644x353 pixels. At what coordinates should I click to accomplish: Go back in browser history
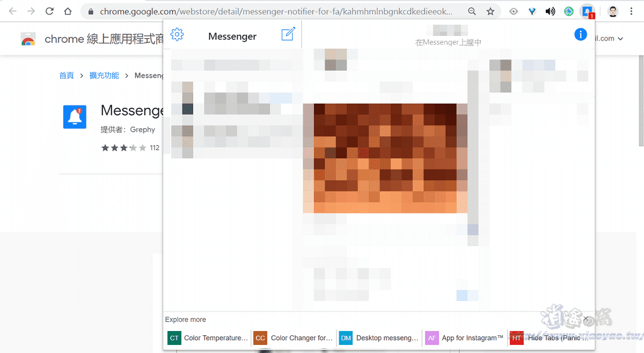click(x=13, y=11)
